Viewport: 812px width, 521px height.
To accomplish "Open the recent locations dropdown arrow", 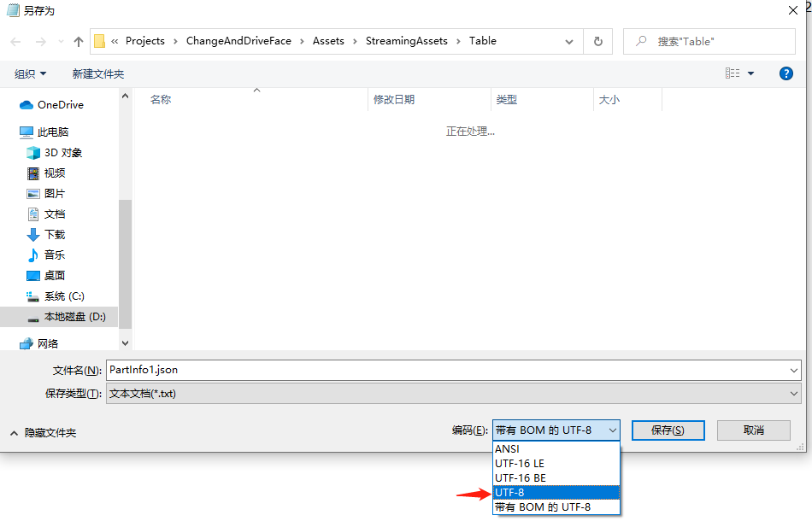I will coord(61,42).
